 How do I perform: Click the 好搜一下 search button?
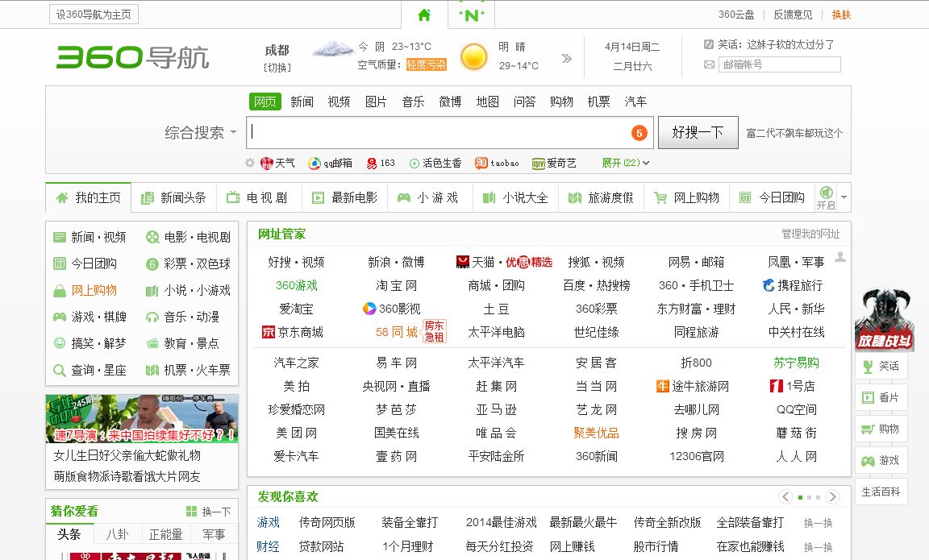click(x=698, y=131)
